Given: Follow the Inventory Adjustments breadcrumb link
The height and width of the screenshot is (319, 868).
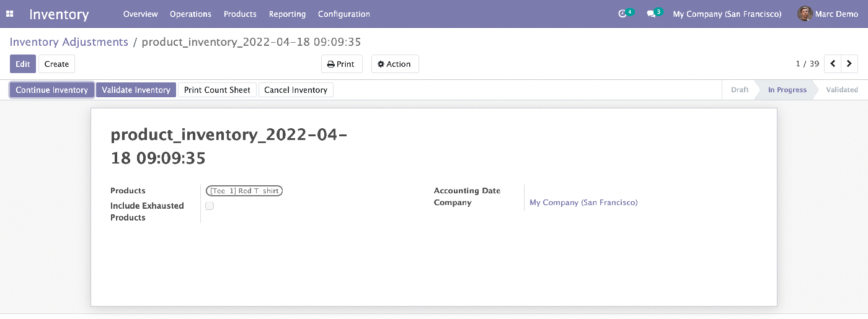Looking at the screenshot, I should tap(69, 42).
